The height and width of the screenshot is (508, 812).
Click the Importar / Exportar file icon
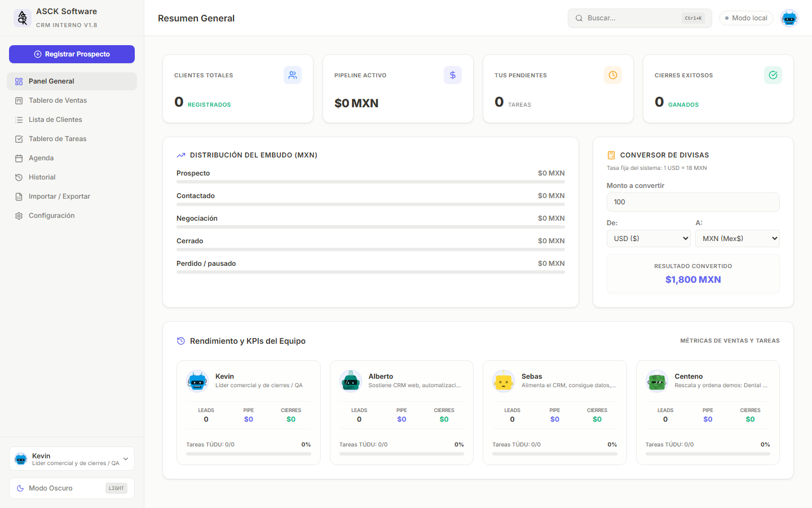[x=19, y=196]
